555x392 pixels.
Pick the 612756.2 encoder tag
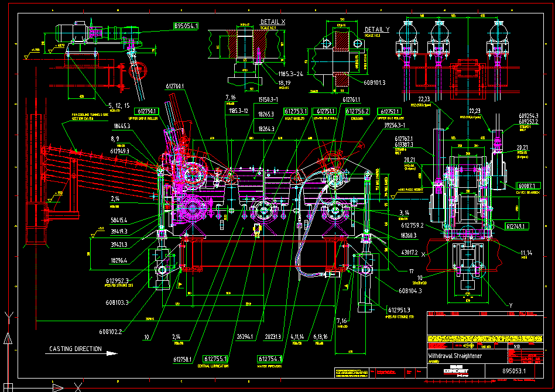(x=357, y=111)
